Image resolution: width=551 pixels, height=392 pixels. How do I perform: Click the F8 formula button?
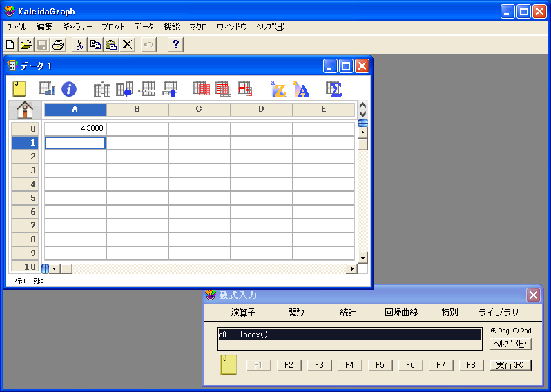(x=471, y=365)
